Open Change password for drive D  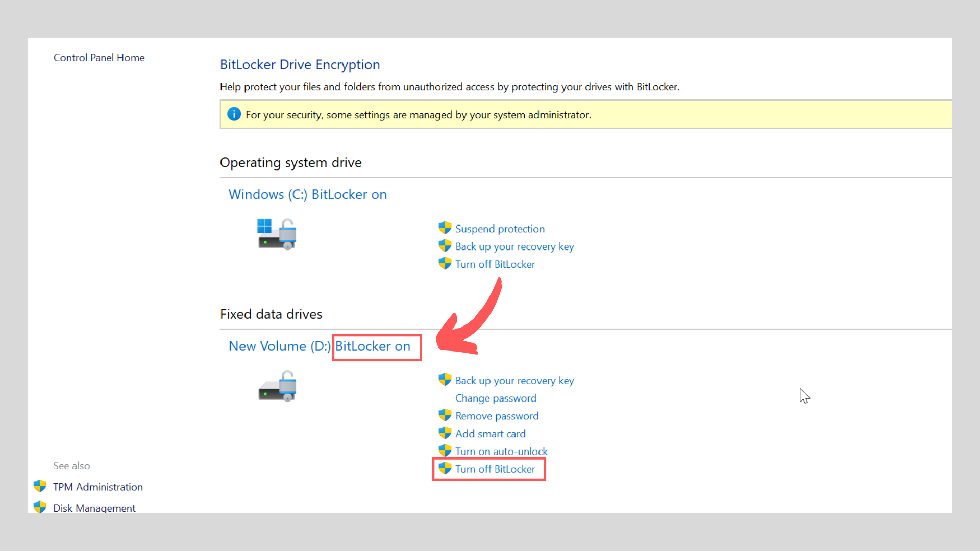point(496,398)
